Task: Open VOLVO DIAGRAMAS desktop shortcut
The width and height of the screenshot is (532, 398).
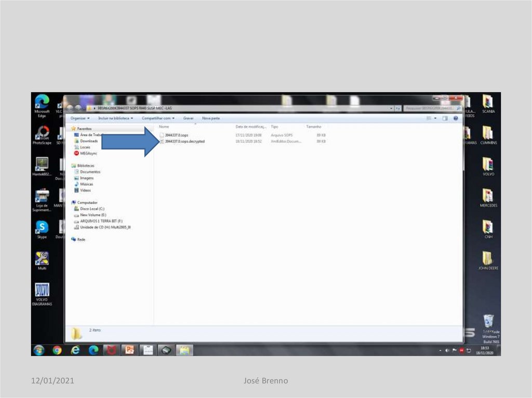Action: [x=42, y=294]
